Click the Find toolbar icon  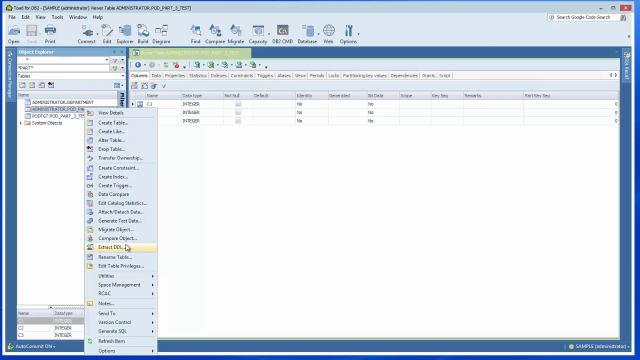click(x=196, y=34)
